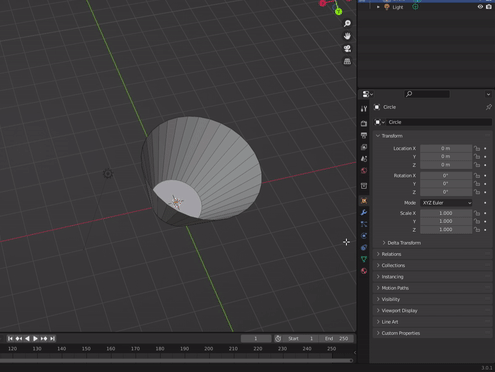495x372 pixels.
Task: Toggle the camera view icon
Action: (347, 49)
